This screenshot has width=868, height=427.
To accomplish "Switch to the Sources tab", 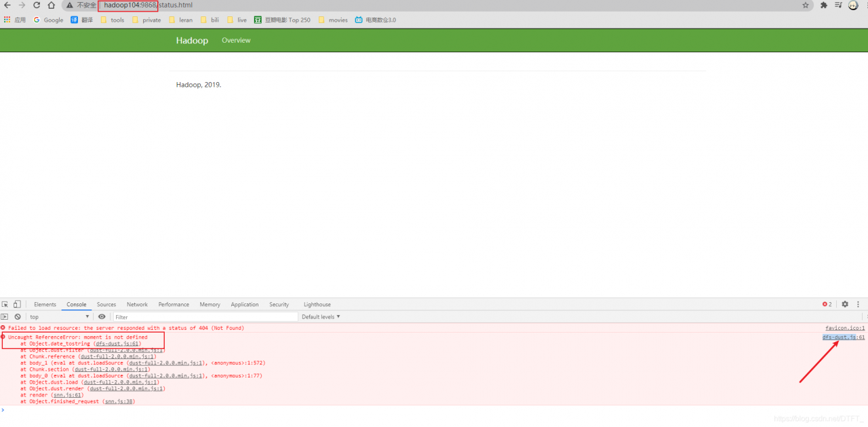I will 106,305.
